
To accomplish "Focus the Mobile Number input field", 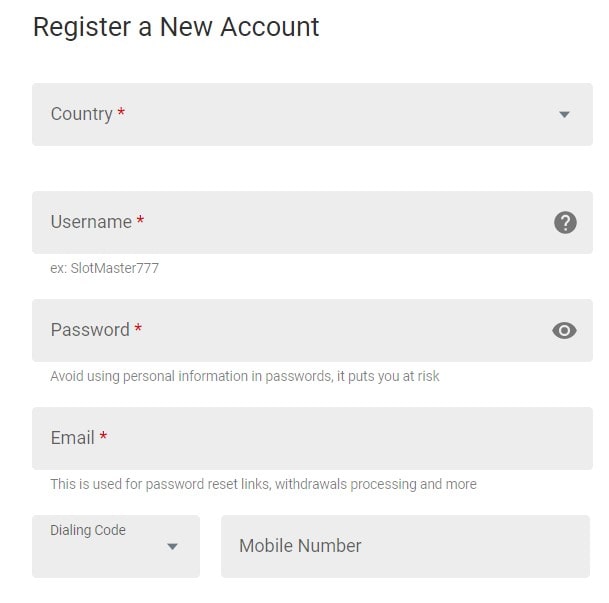I will 405,546.
